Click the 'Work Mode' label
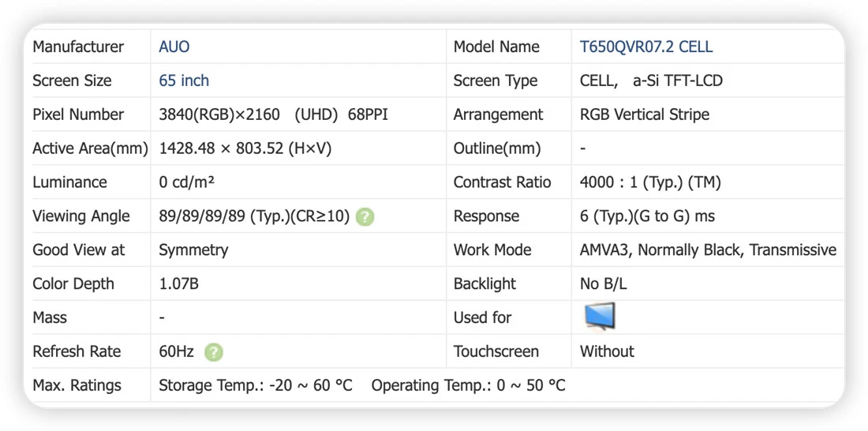This screenshot has height=431, width=868. click(492, 250)
